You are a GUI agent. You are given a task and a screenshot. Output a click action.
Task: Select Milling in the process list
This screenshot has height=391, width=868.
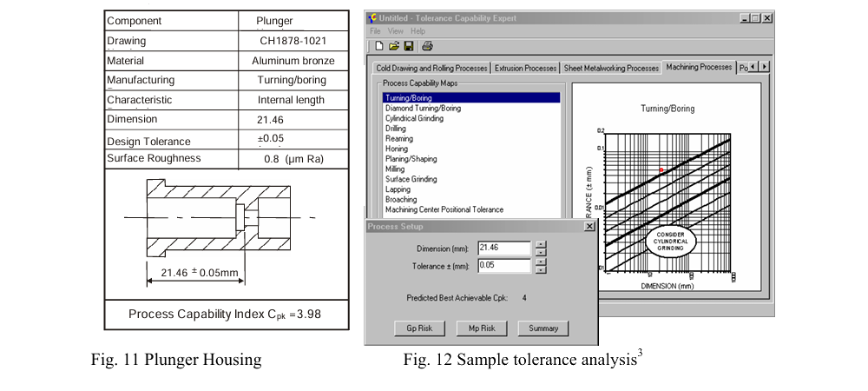(395, 169)
